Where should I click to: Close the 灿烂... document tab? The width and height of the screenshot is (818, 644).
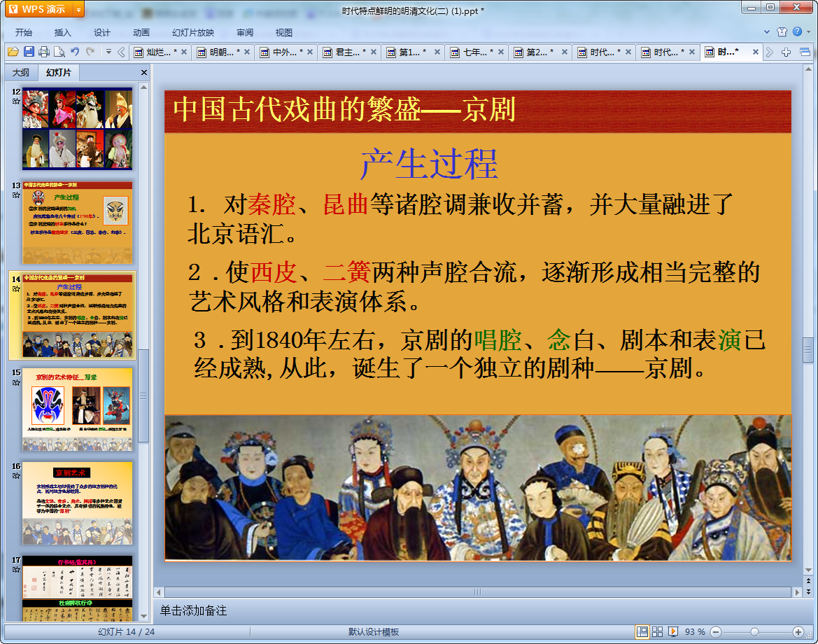coord(183,52)
